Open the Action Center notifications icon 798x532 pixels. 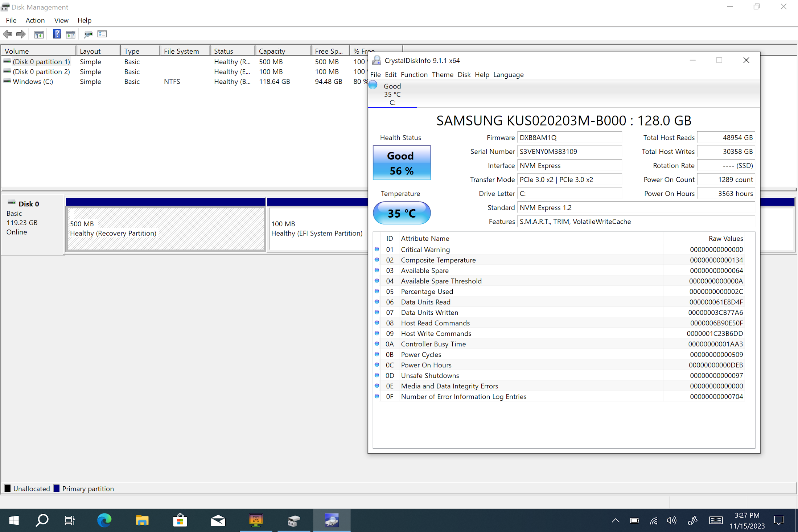[778, 521]
